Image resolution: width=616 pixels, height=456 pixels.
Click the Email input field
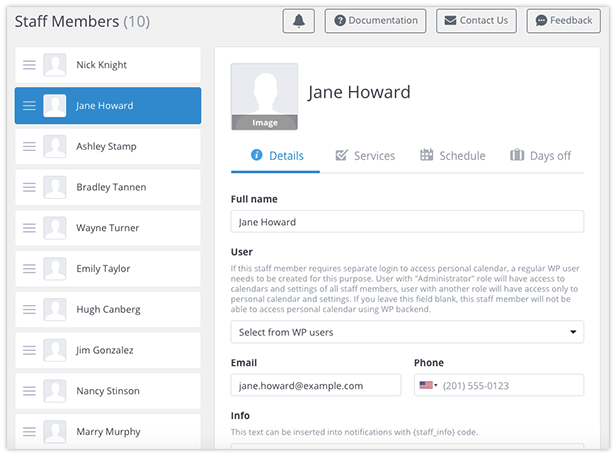316,385
